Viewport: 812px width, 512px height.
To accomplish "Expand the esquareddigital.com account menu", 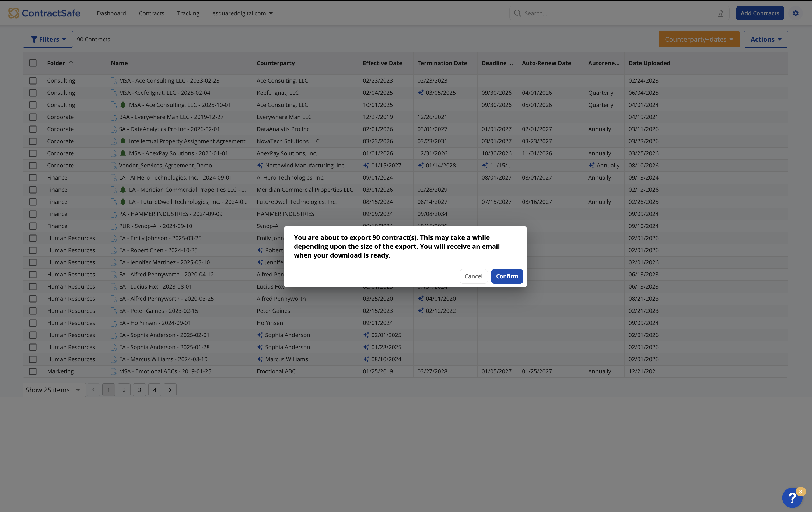I will click(x=243, y=13).
